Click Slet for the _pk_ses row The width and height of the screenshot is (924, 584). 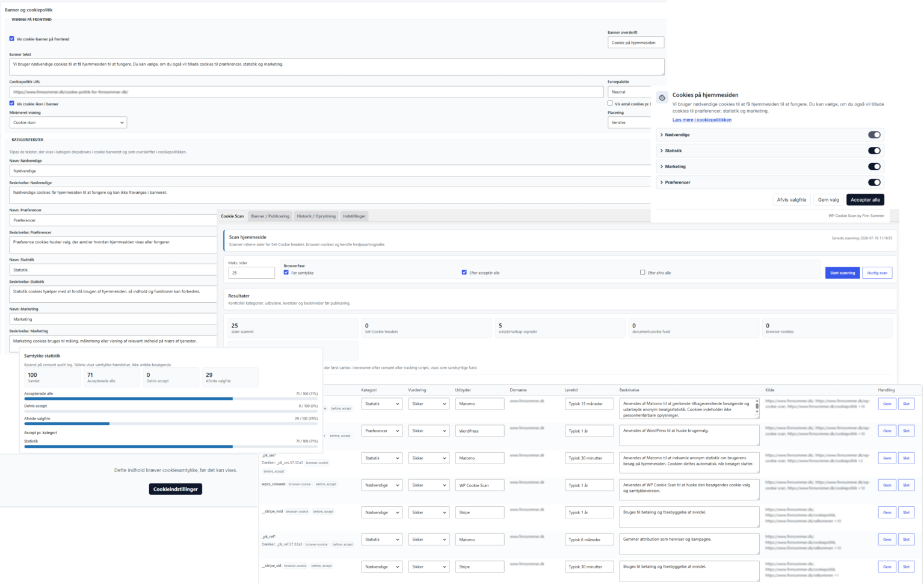pos(906,458)
